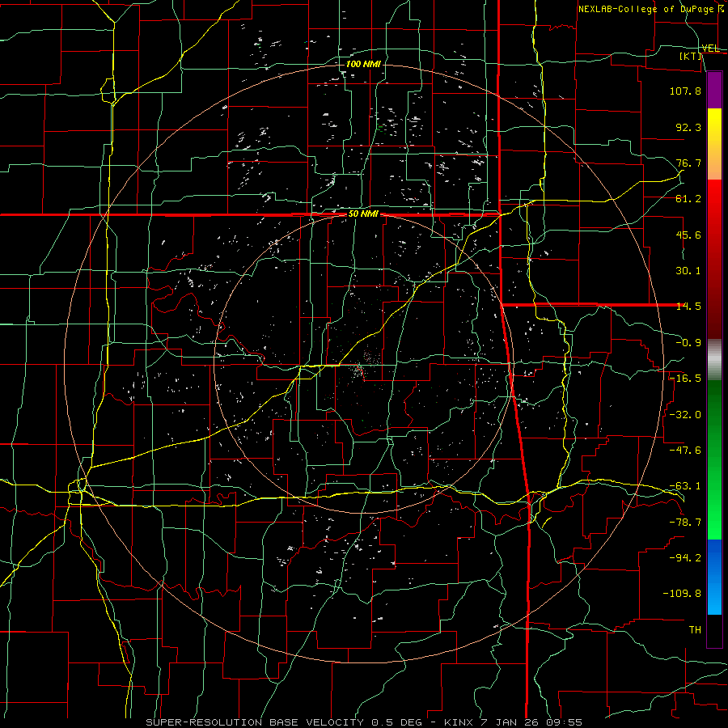Click the -63.1 velocity scale value
This screenshot has width=728, height=728.
tap(685, 486)
